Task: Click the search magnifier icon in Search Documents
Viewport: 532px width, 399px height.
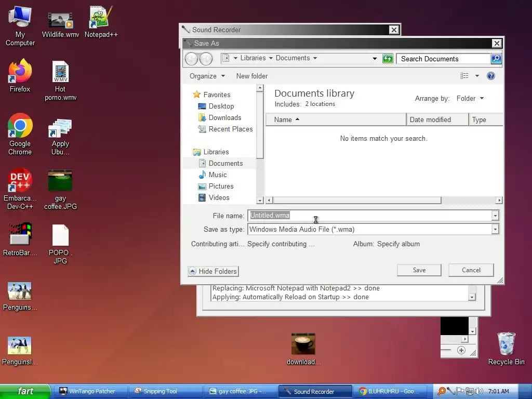Action: coord(496,59)
